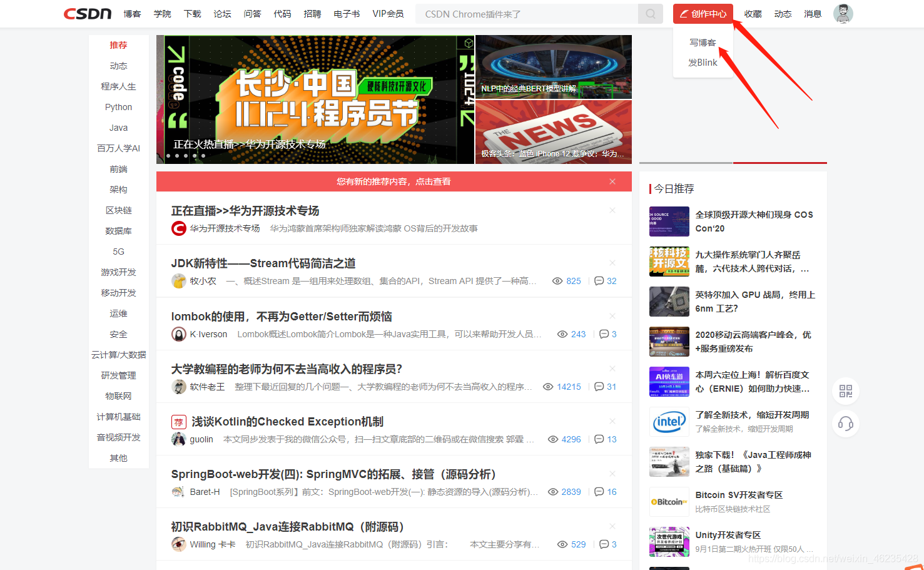Select 发Blink from the dropdown
The width and height of the screenshot is (924, 570).
click(x=703, y=63)
